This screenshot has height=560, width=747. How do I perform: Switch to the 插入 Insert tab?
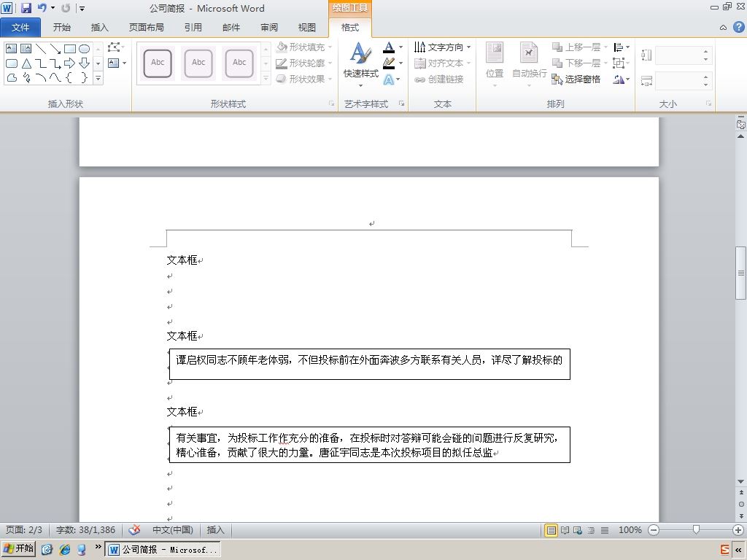click(99, 28)
